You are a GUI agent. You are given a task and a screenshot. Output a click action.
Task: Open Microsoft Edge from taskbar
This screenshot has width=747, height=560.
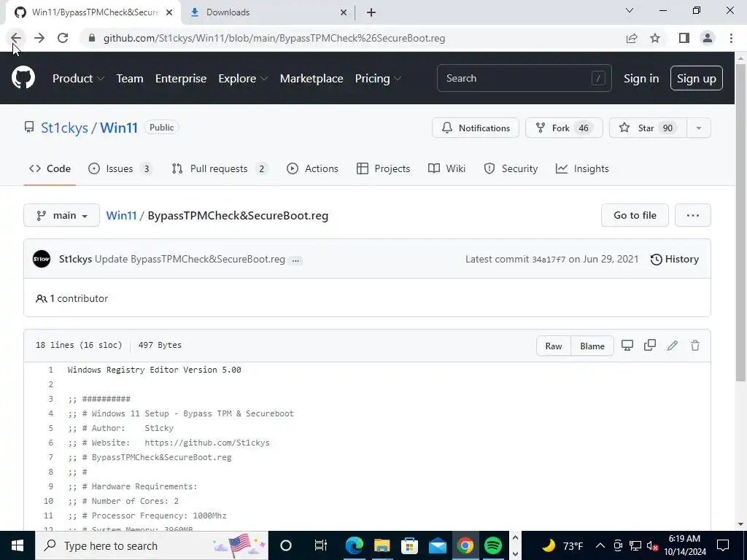point(354,545)
